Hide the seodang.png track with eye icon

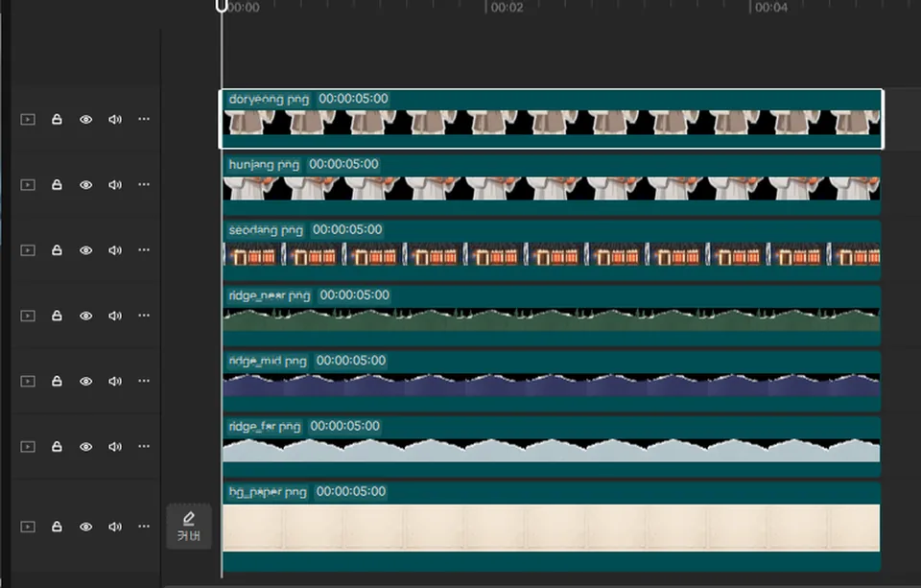tap(85, 250)
